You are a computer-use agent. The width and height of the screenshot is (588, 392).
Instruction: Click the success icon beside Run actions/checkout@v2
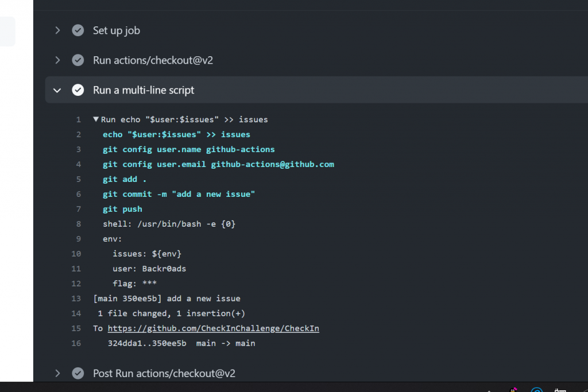(x=78, y=60)
